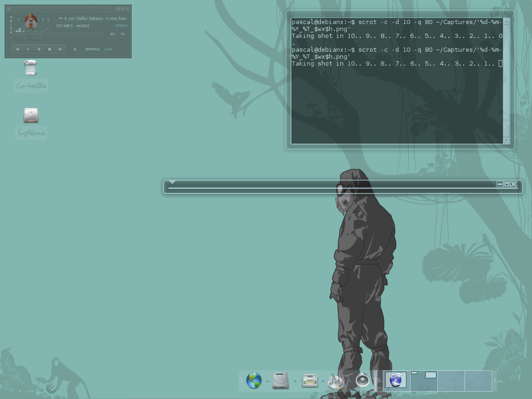This screenshot has width=532, height=399.
Task: Open the Système drive icon
Action: coord(31,116)
